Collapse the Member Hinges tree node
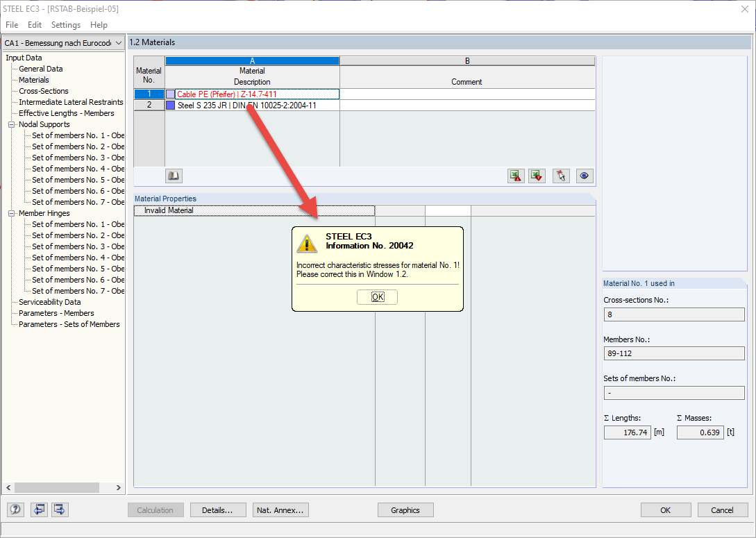The width and height of the screenshot is (756, 538). pyautogui.click(x=12, y=213)
